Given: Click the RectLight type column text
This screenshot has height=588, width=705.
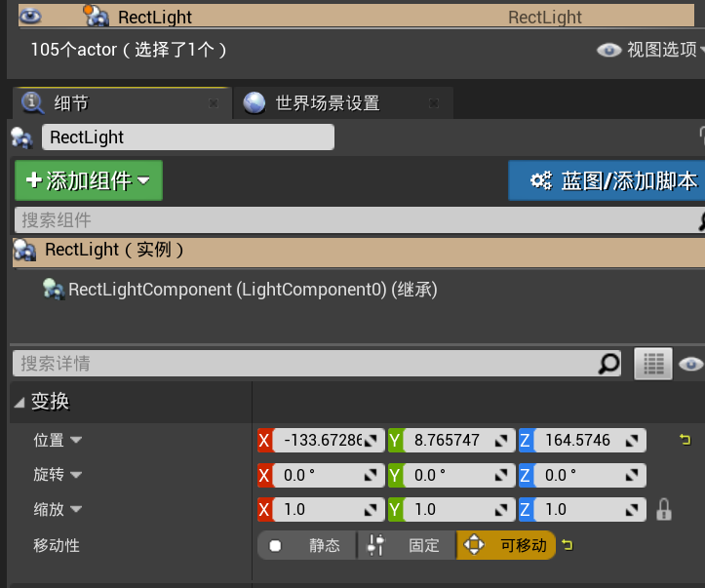Looking at the screenshot, I should click(x=544, y=18).
